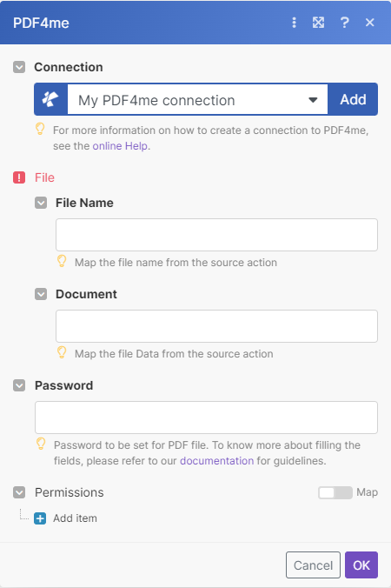Click the expand to fullscreen icon

318,23
